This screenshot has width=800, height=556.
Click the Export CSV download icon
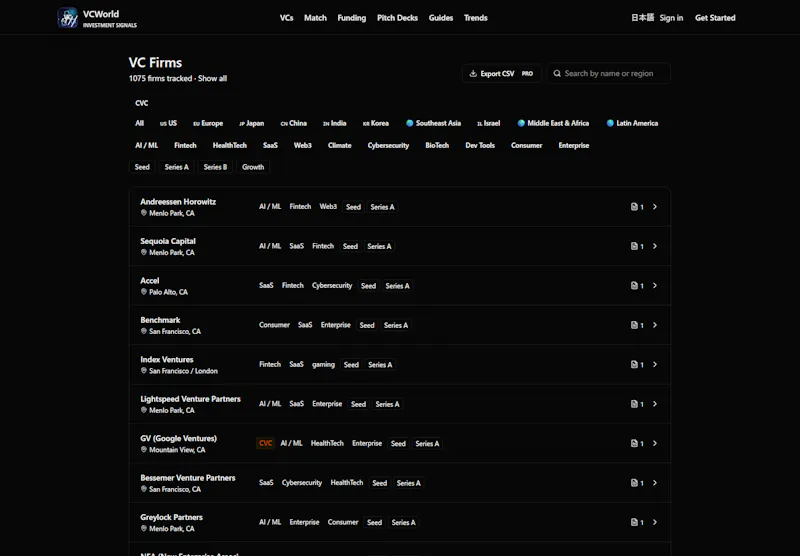pyautogui.click(x=473, y=73)
